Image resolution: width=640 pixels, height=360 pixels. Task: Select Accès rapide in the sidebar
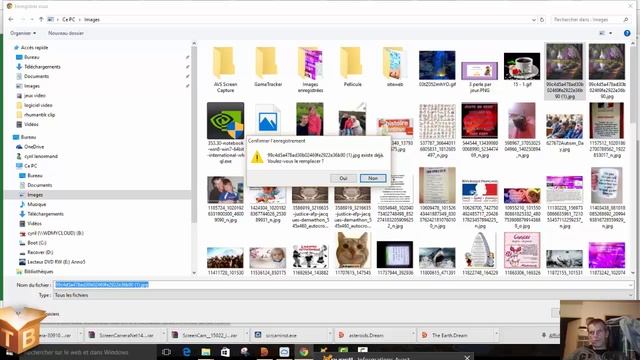coord(34,48)
